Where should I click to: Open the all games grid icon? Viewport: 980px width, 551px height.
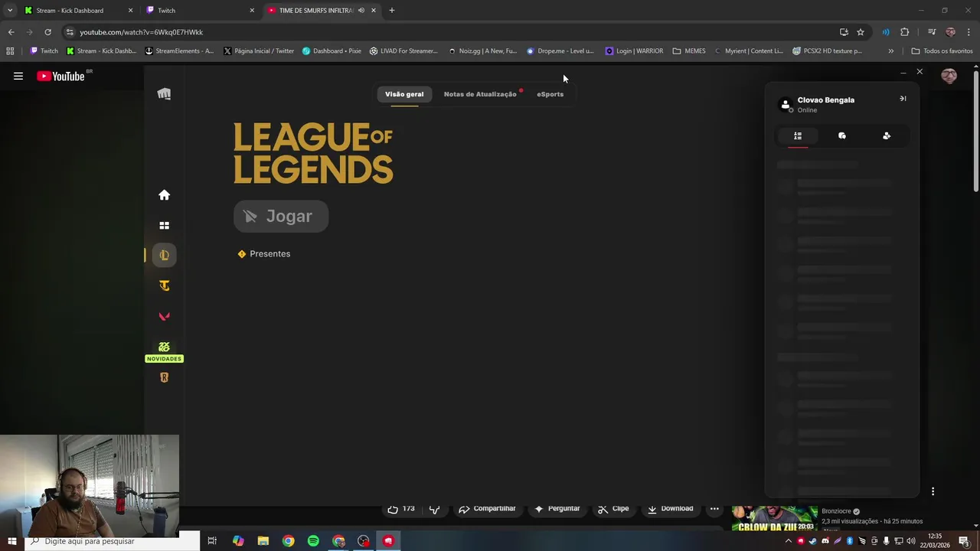164,226
